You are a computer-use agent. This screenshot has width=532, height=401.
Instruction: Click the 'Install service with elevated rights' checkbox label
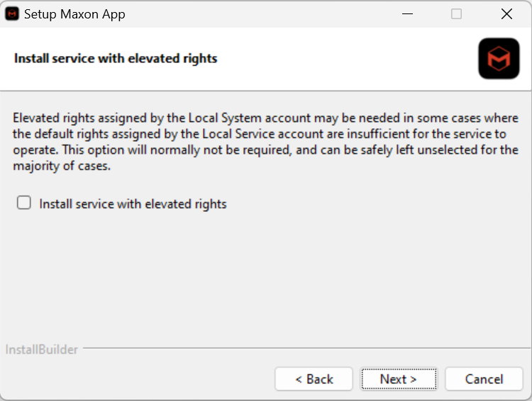coord(133,204)
